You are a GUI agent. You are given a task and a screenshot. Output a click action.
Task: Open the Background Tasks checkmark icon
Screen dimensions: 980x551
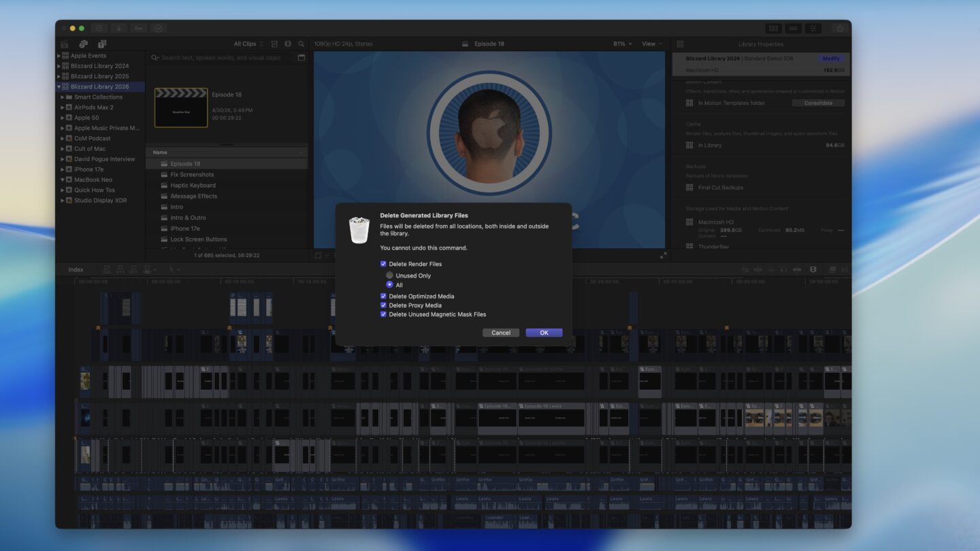tap(159, 29)
